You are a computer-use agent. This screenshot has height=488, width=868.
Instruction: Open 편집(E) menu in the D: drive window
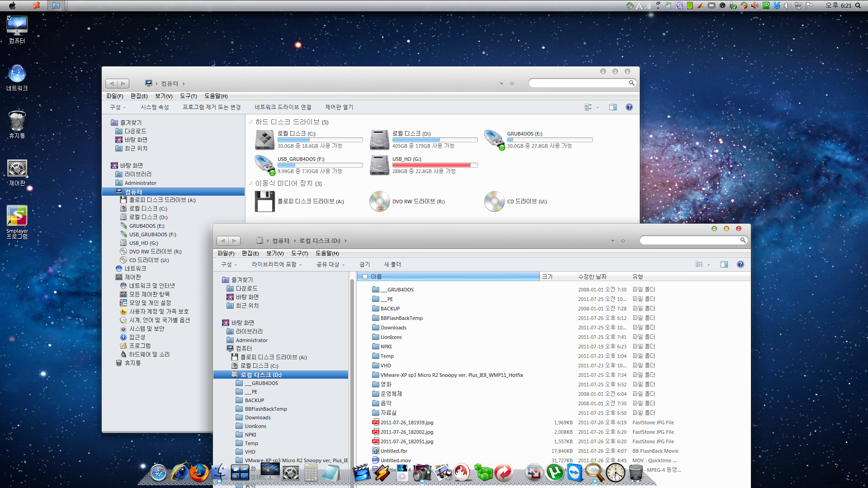click(x=250, y=253)
